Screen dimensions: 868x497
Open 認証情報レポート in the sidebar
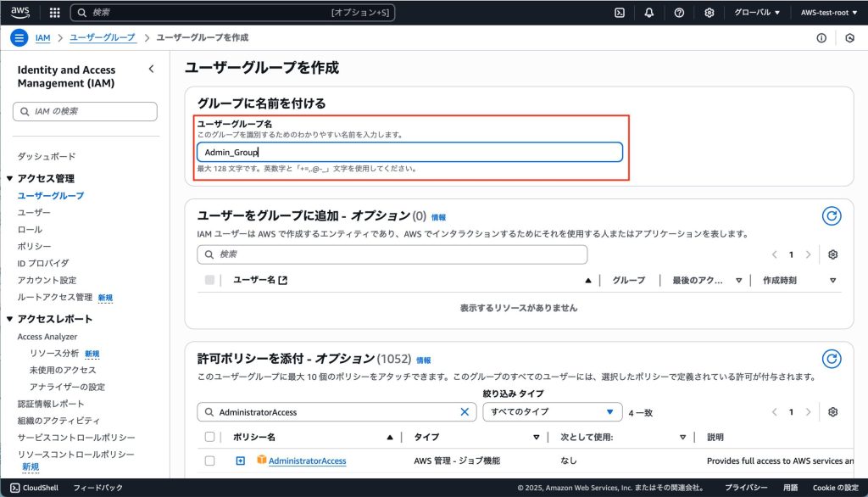[x=51, y=404]
